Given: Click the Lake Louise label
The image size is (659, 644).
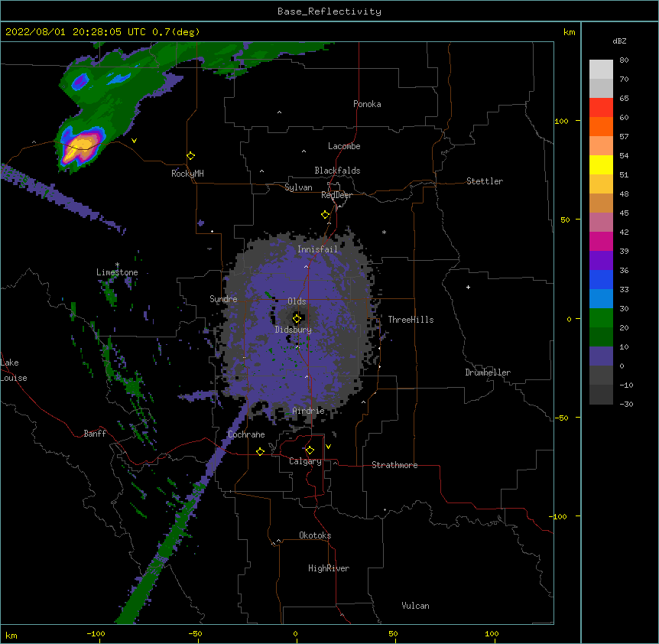Looking at the screenshot, I should (x=14, y=370).
